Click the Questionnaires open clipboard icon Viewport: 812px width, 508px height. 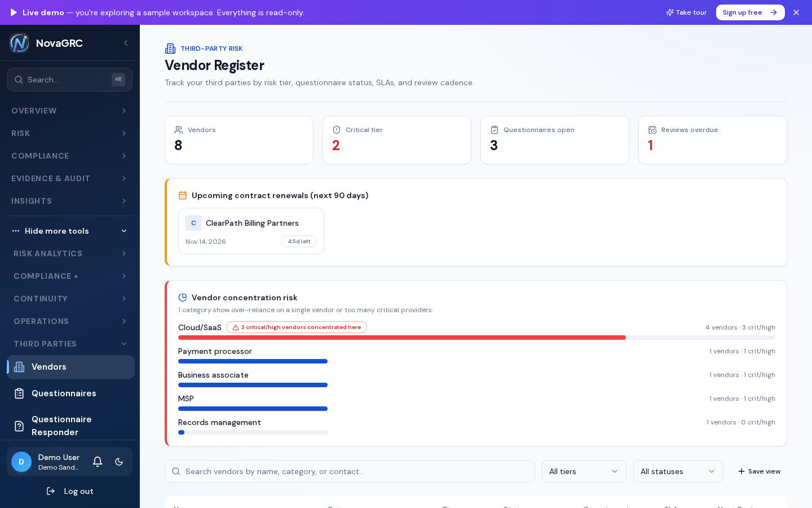point(495,130)
